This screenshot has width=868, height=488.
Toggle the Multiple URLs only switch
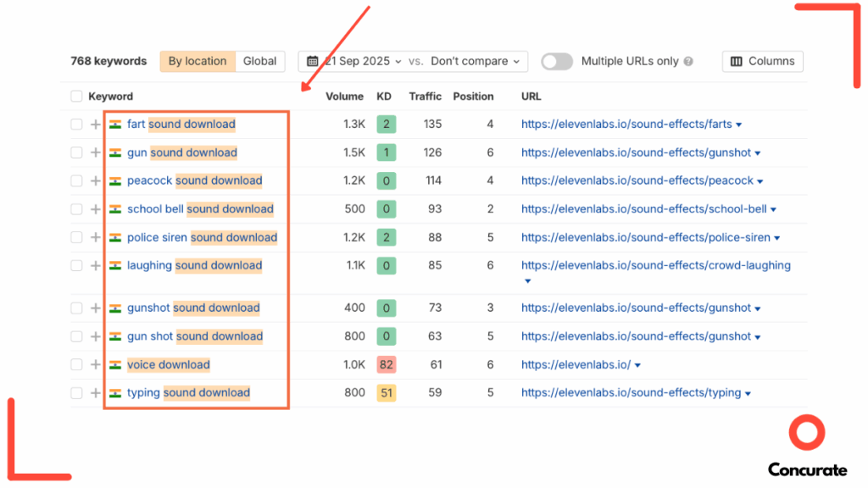556,61
